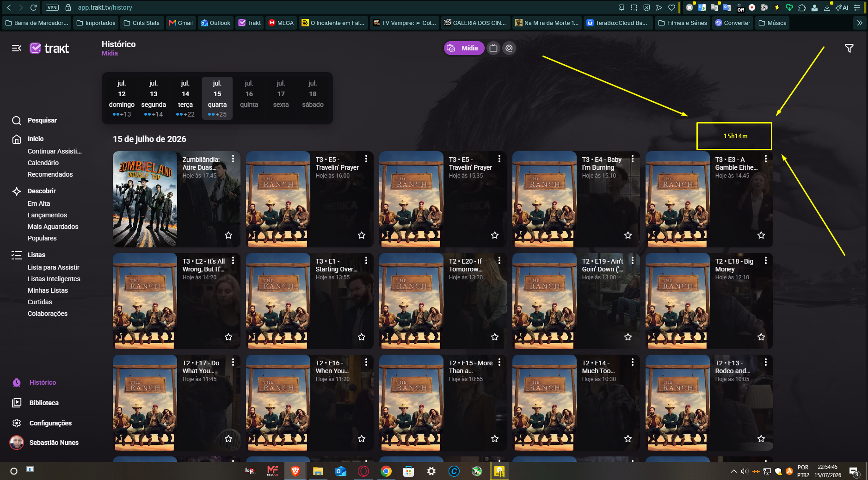Click the system tray volume icon

(x=744, y=471)
